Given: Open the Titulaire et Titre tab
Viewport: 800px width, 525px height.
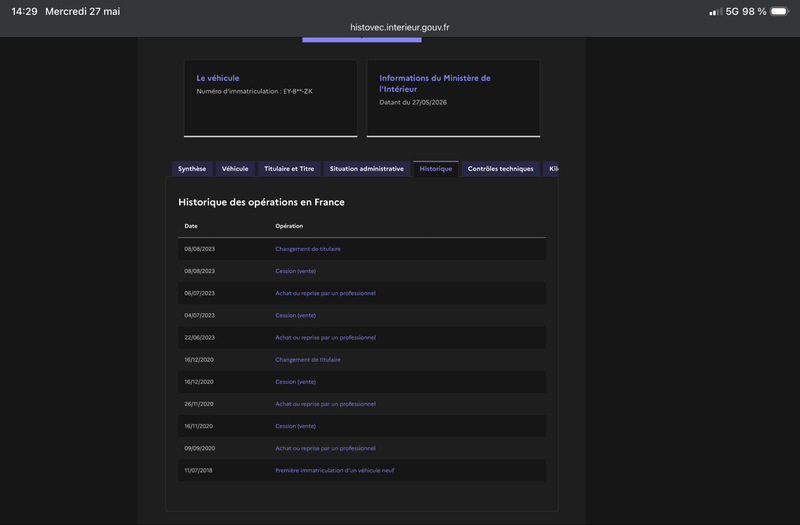Looking at the screenshot, I should tap(289, 169).
